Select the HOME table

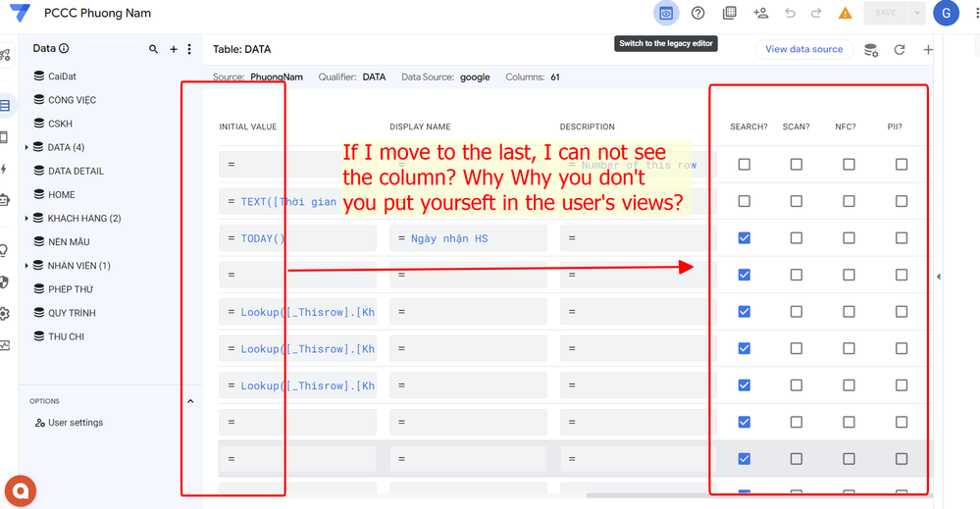click(x=61, y=195)
